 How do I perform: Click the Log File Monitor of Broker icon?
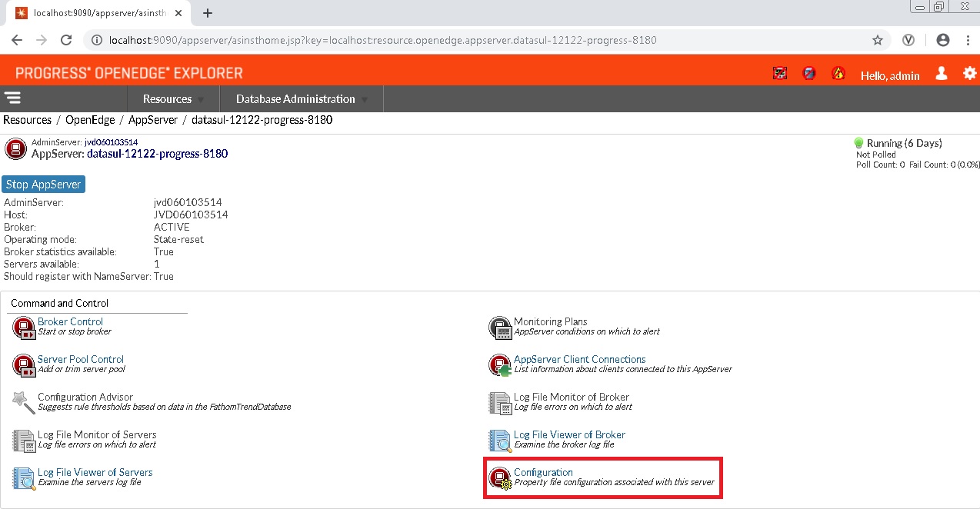500,403
